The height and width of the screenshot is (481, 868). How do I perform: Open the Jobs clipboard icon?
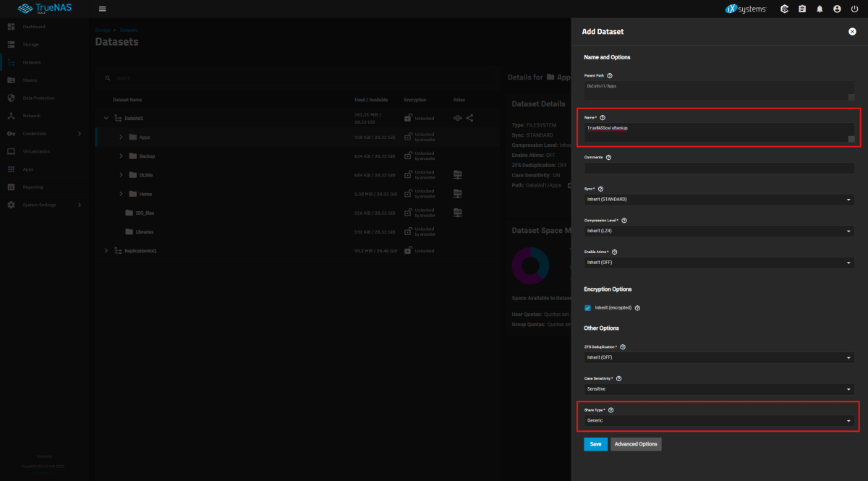pyautogui.click(x=802, y=9)
